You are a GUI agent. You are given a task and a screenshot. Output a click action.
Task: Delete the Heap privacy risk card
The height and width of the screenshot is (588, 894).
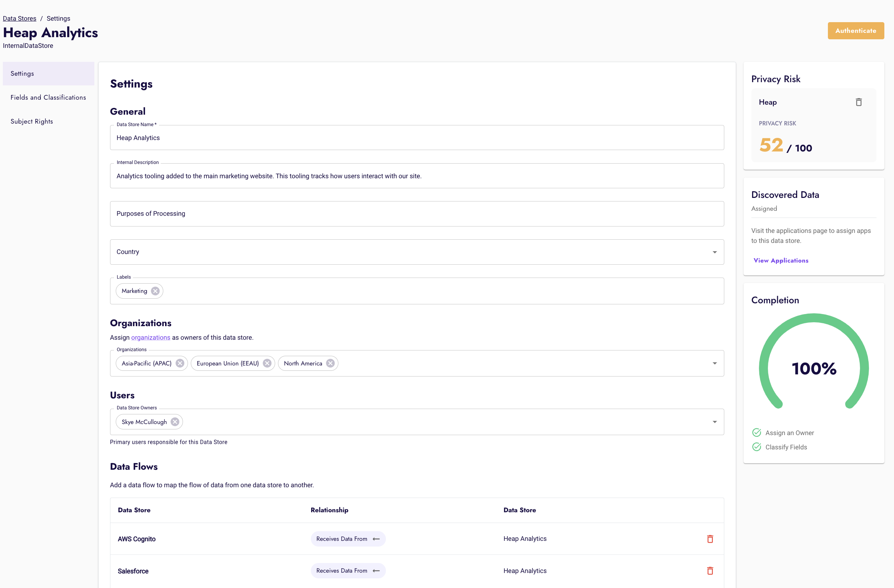click(x=859, y=102)
